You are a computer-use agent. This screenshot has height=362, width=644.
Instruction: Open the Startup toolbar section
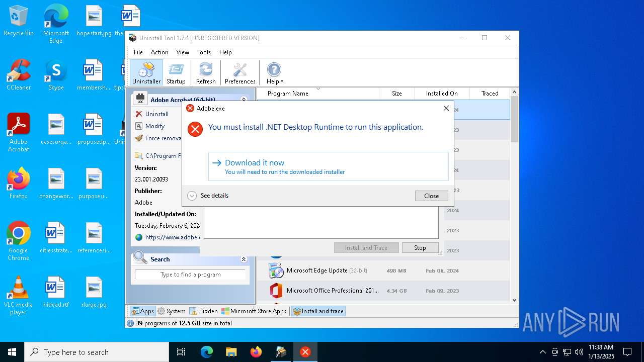click(x=176, y=73)
